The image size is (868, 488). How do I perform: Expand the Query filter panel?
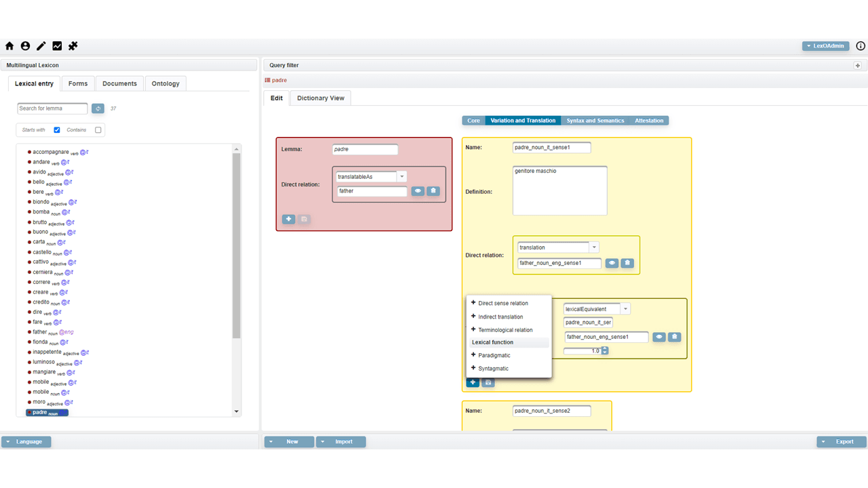857,66
